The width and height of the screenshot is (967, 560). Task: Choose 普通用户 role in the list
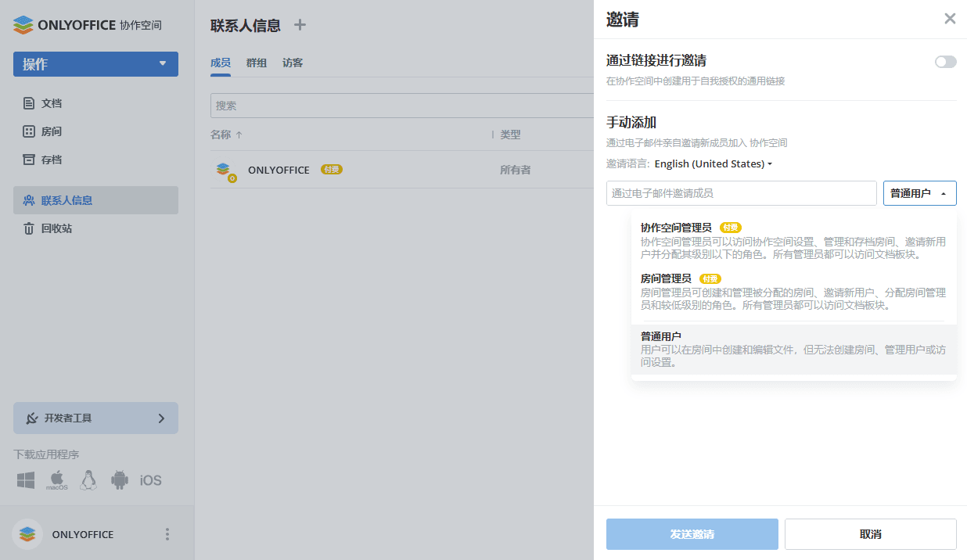click(x=794, y=349)
